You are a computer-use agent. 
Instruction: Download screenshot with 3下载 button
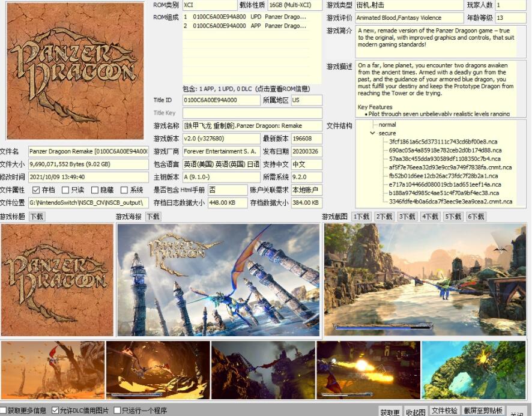pyautogui.click(x=407, y=217)
